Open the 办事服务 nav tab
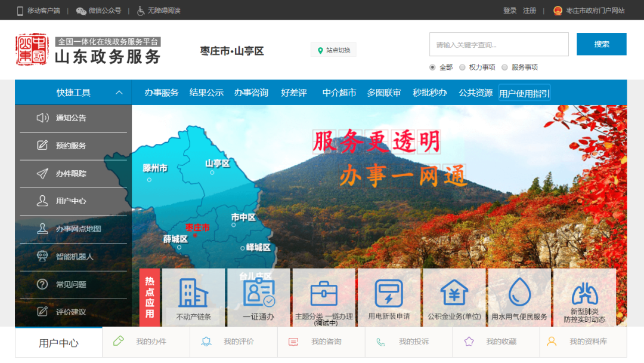Image resolution: width=644 pixels, height=363 pixels. click(162, 93)
